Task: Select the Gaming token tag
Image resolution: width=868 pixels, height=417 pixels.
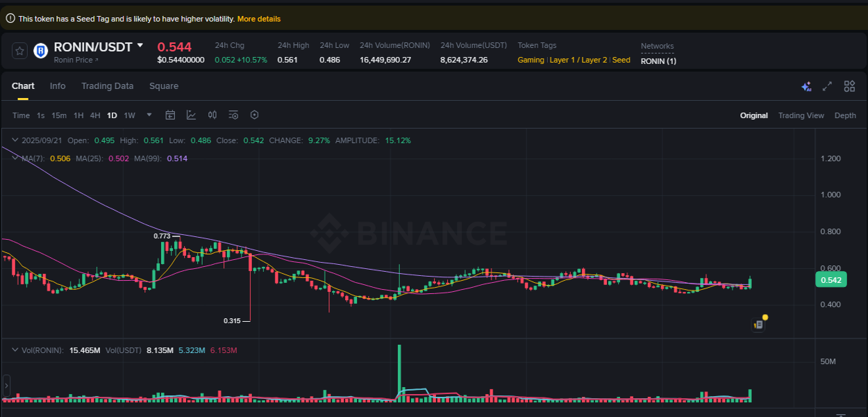Action: pyautogui.click(x=531, y=60)
